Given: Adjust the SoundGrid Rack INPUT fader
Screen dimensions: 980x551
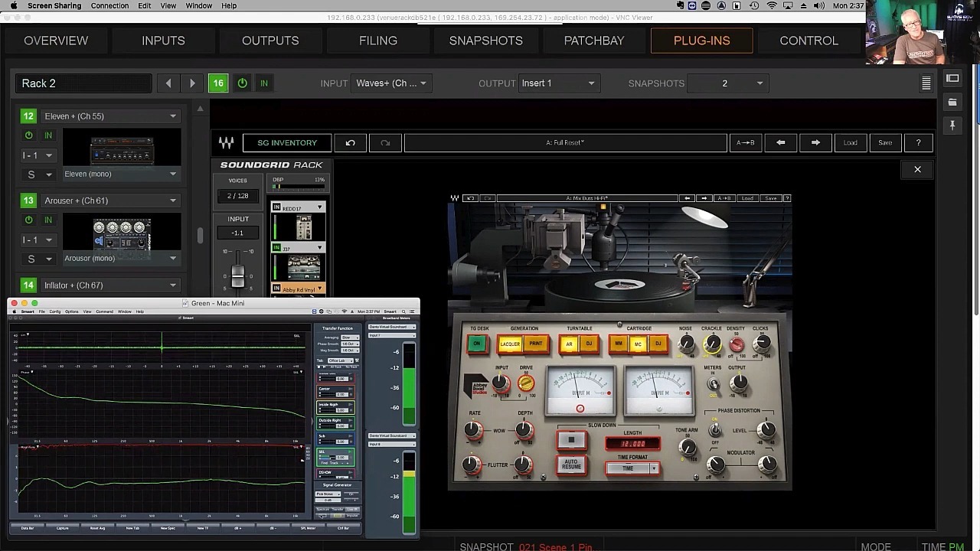Looking at the screenshot, I should [238, 276].
